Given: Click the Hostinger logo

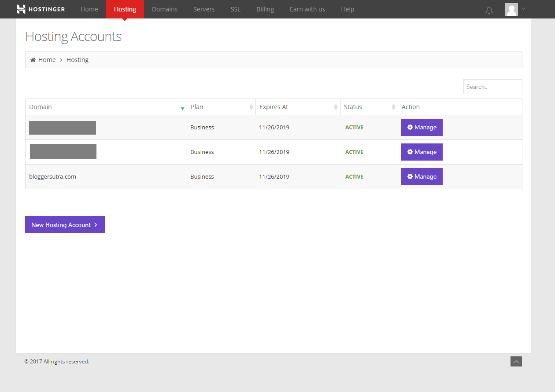Looking at the screenshot, I should pos(41,9).
